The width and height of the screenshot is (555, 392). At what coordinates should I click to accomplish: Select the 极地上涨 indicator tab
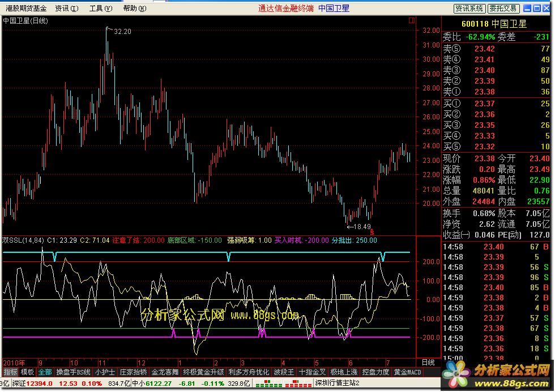pos(344,372)
